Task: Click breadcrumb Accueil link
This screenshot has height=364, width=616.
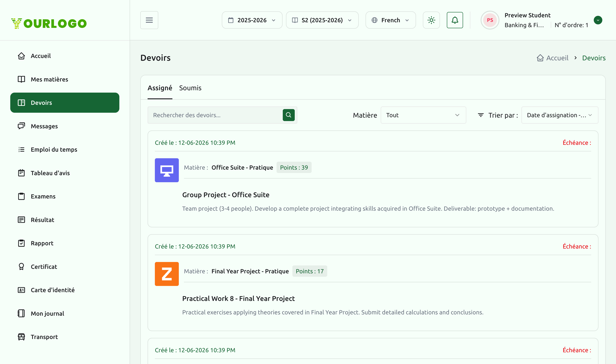Action: pyautogui.click(x=557, y=58)
